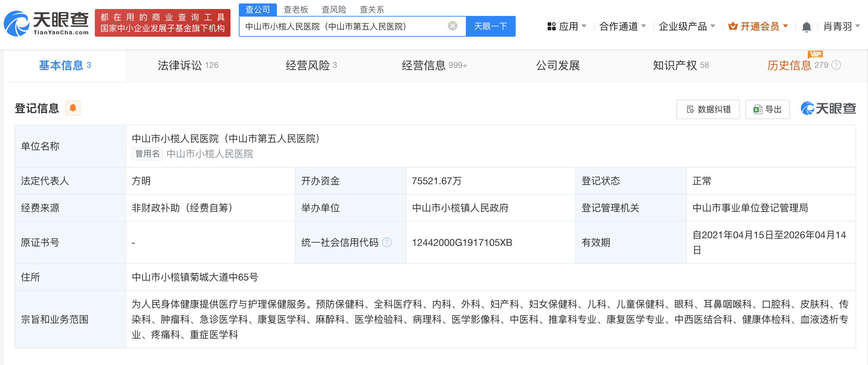Screen dimensions: 868x365
Task: Click the 天眼一下 search button
Action: [x=491, y=26]
